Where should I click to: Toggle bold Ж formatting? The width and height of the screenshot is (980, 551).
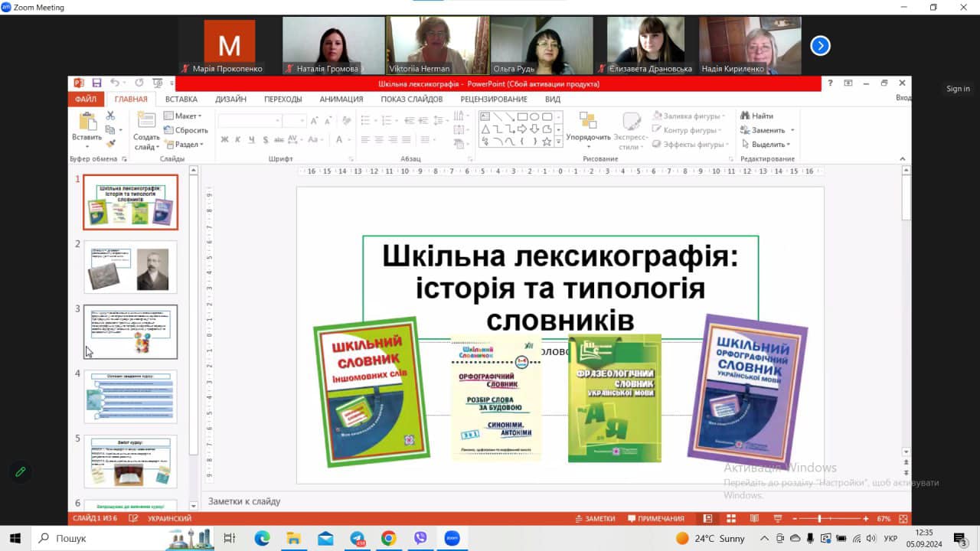224,139
